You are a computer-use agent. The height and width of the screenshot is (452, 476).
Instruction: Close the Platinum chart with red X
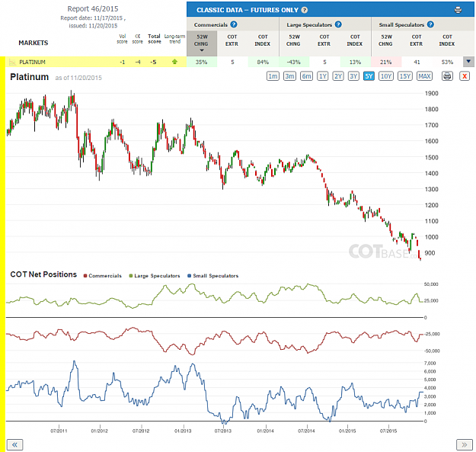(x=464, y=76)
